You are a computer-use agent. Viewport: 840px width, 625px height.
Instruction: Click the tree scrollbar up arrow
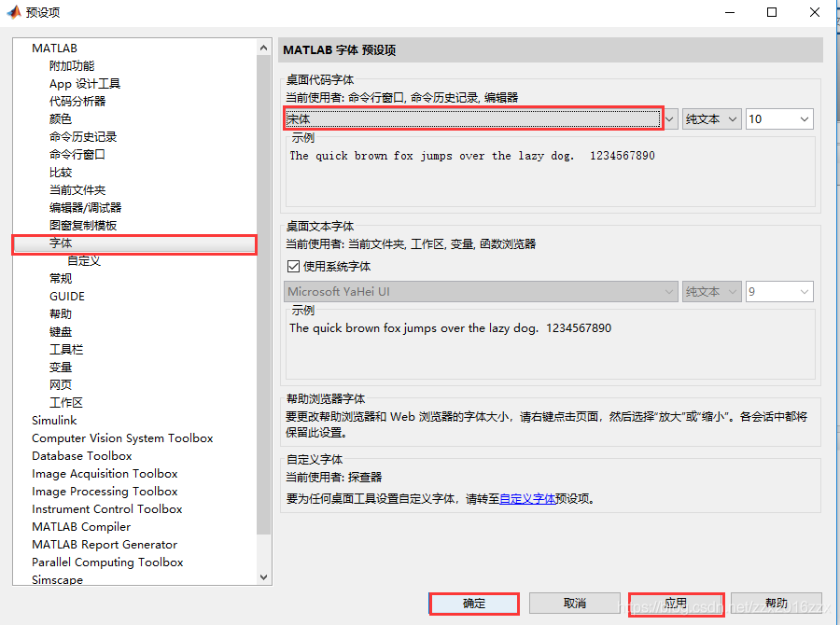[263, 47]
